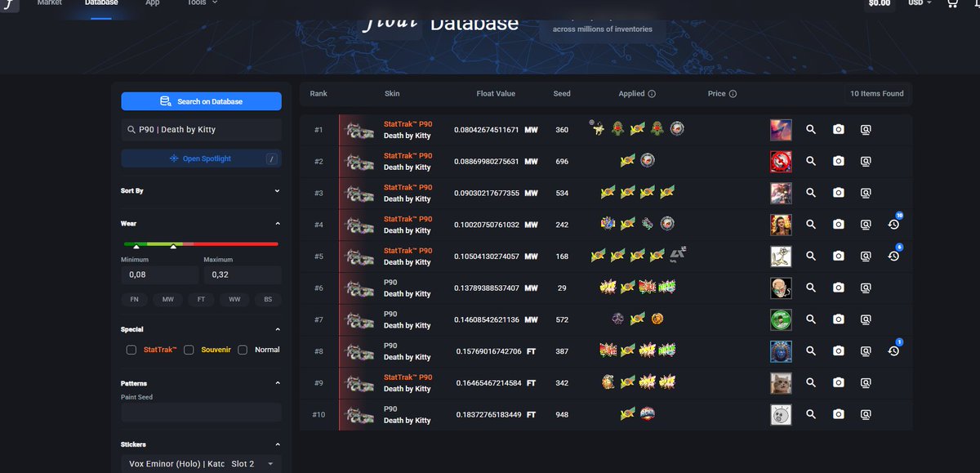View history clock icon for rank #4
This screenshot has height=473, width=980.
[x=893, y=225]
